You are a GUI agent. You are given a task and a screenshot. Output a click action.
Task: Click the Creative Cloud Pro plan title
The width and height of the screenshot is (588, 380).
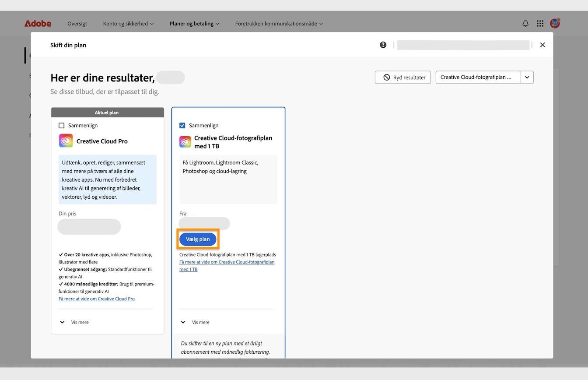102,141
